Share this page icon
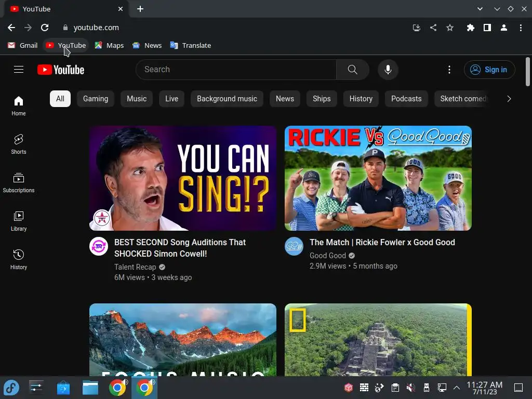532x399 pixels. [x=433, y=28]
